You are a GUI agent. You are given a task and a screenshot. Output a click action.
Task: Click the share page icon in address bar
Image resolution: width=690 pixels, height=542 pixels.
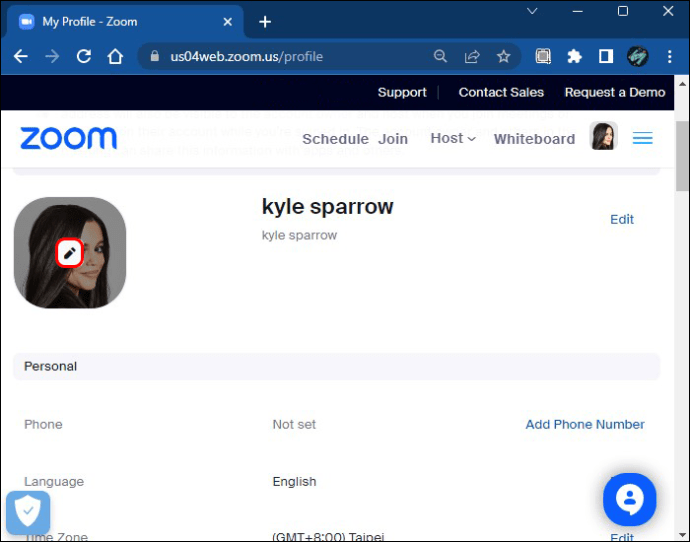(472, 56)
